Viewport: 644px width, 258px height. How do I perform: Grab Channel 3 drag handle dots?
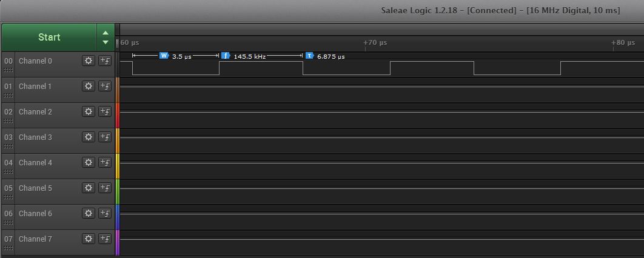point(8,147)
